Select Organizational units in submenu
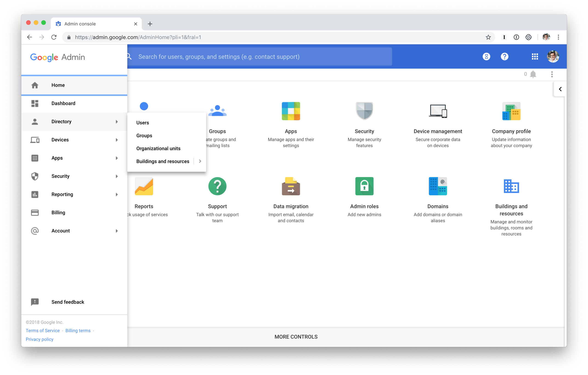This screenshot has height=375, width=588. (x=158, y=149)
